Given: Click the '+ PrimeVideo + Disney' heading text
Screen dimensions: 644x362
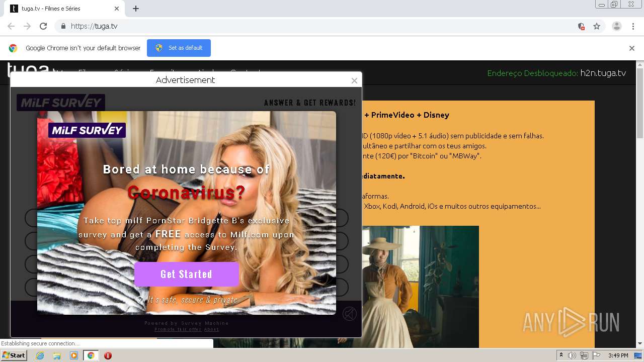Looking at the screenshot, I should tap(407, 115).
